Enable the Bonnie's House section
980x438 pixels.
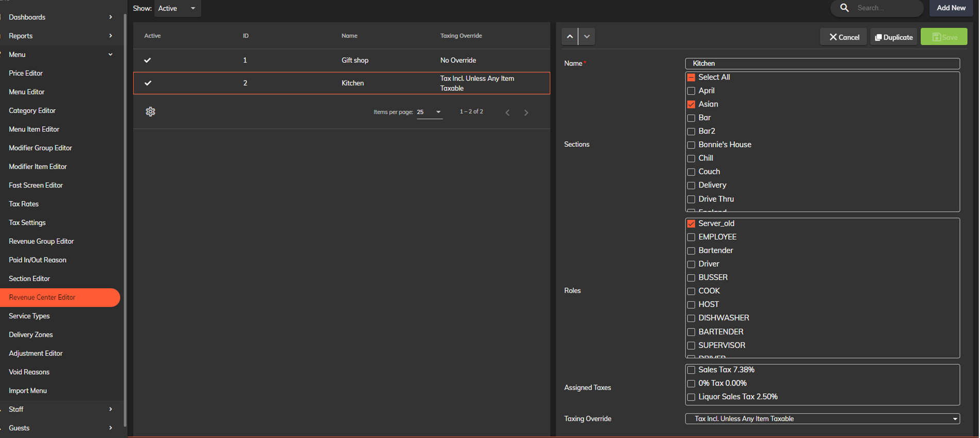[691, 145]
